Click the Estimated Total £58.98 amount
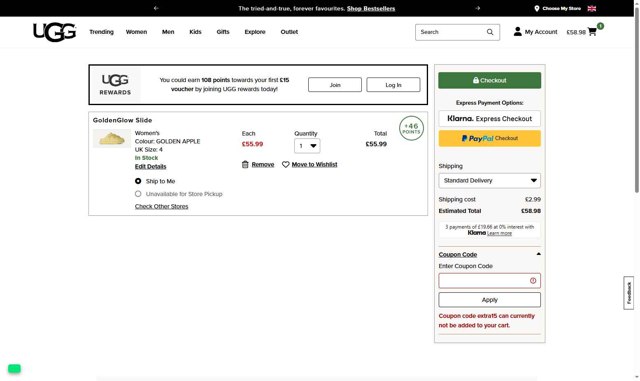The image size is (640, 381). [x=531, y=211]
